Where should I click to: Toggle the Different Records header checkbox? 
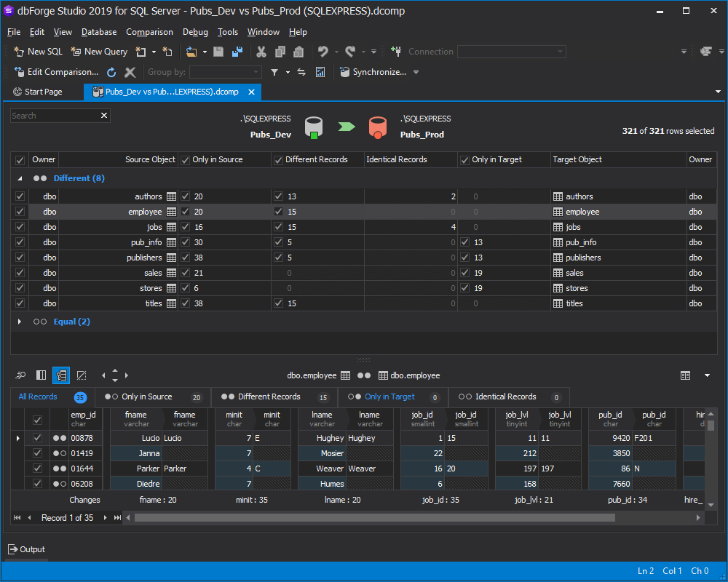pyautogui.click(x=278, y=160)
